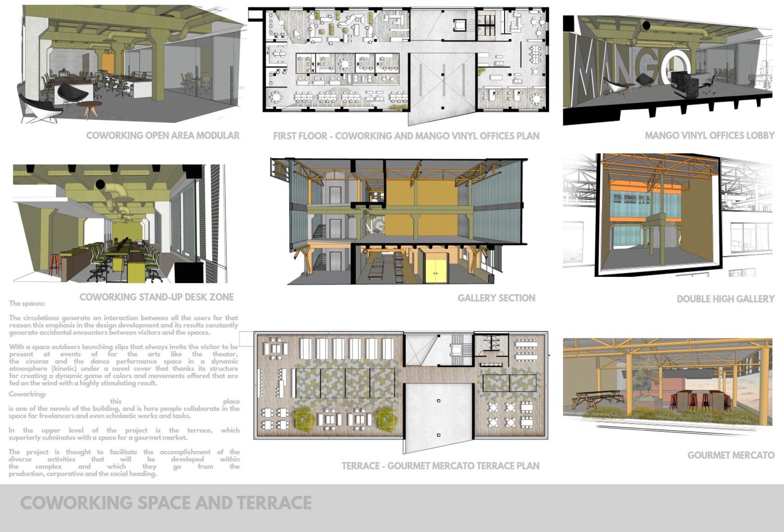Viewport: 784px width, 532px height.
Task: Click the 'GOURMET MERCATO' caption
Action: tap(731, 455)
